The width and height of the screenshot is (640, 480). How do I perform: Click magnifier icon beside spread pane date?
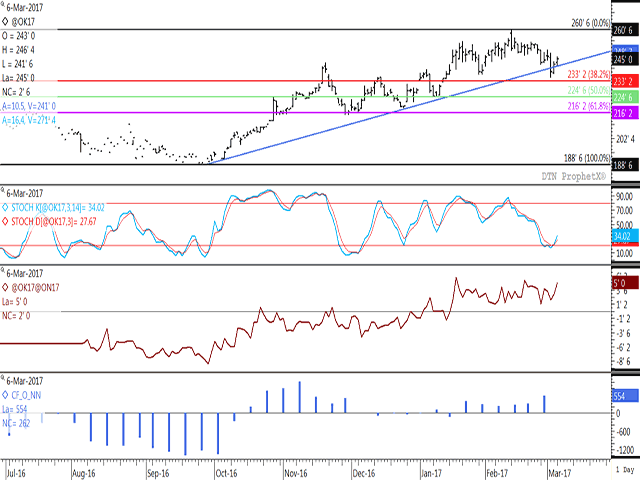[2, 271]
